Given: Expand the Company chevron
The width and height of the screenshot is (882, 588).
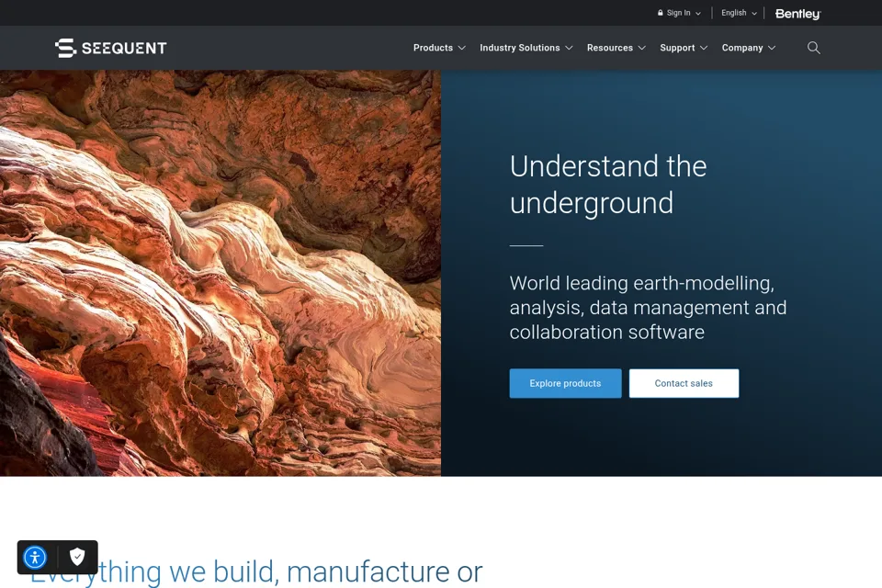Looking at the screenshot, I should (772, 48).
